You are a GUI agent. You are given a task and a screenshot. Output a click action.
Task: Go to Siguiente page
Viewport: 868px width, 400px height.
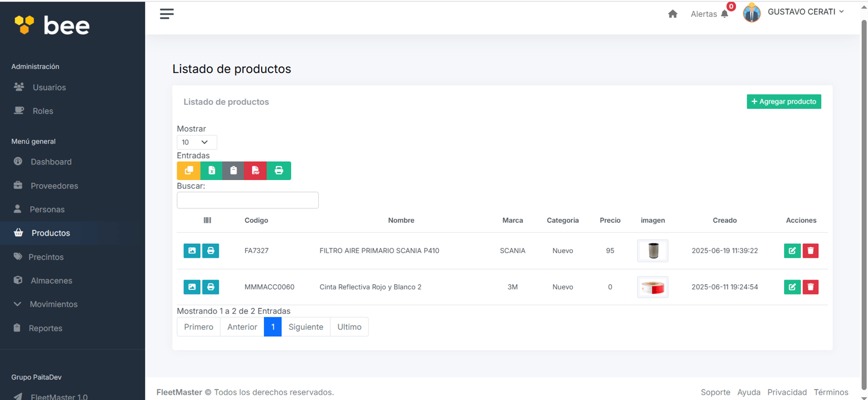(306, 327)
